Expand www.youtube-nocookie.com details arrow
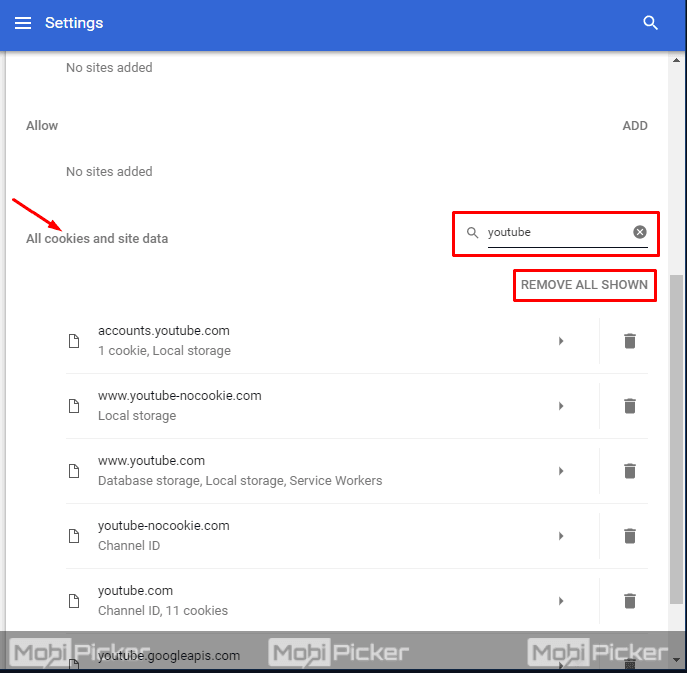This screenshot has width=687, height=673. [561, 406]
